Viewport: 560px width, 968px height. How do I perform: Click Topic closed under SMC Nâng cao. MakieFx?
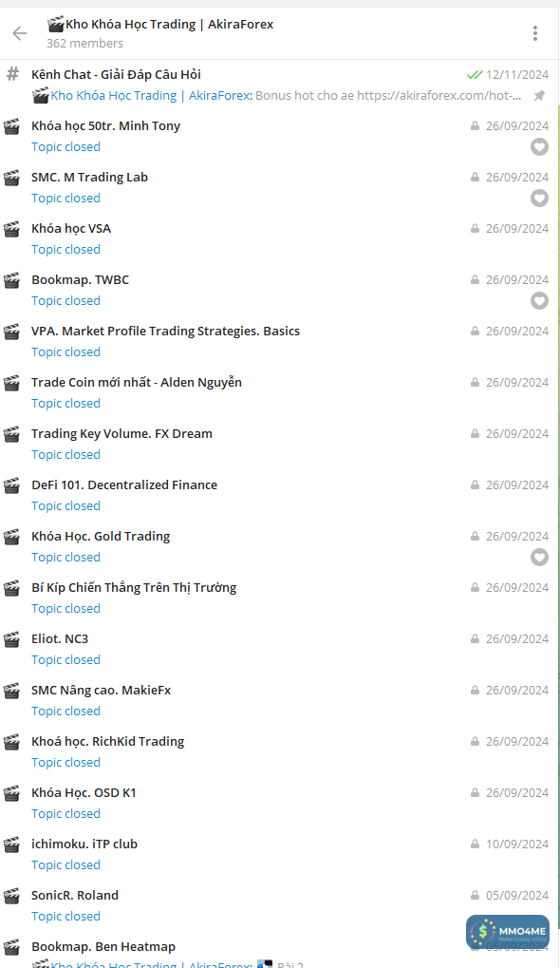click(x=65, y=711)
